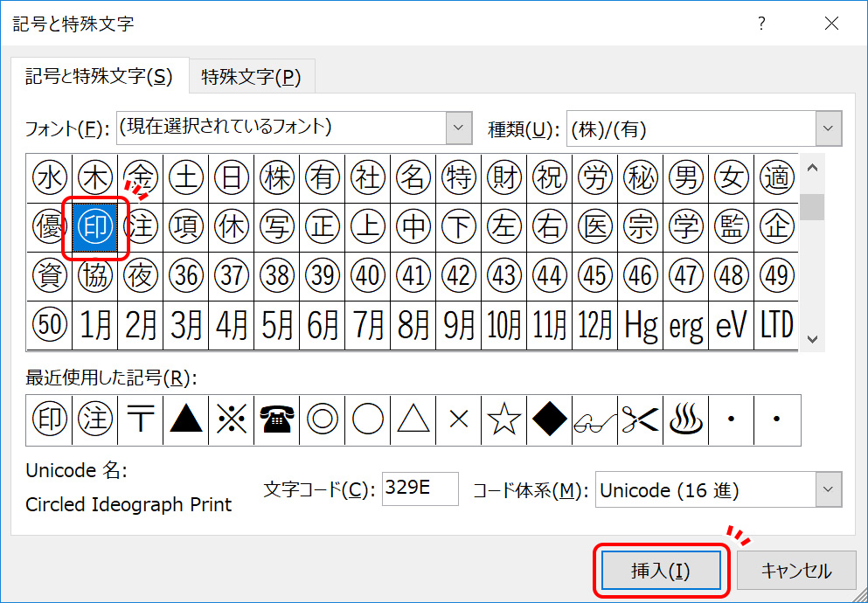Screen dimensions: 868x603
Task: Open the フォント dropdown list
Action: coord(459,128)
